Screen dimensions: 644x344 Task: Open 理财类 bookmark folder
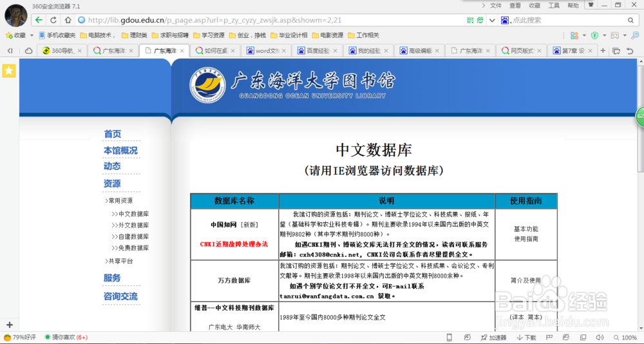pyautogui.click(x=134, y=35)
